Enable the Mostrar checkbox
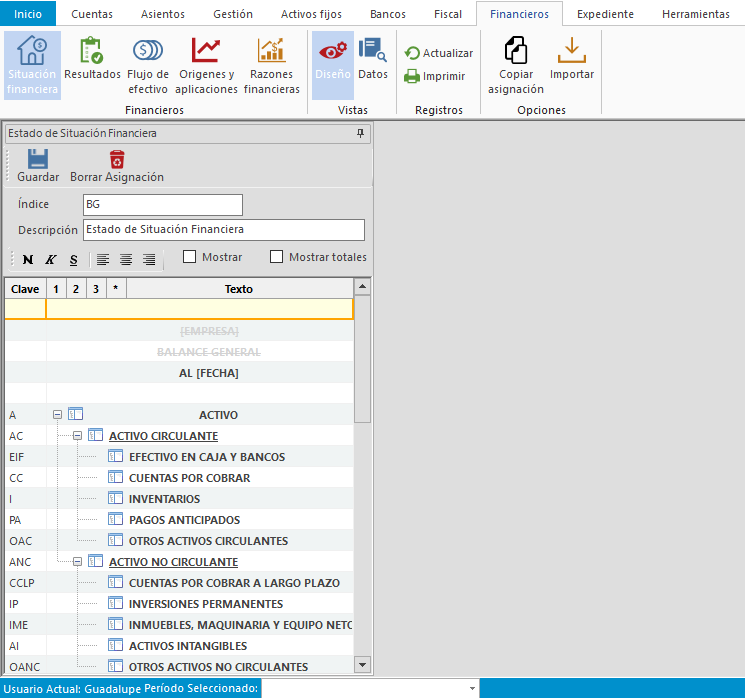 tap(190, 257)
